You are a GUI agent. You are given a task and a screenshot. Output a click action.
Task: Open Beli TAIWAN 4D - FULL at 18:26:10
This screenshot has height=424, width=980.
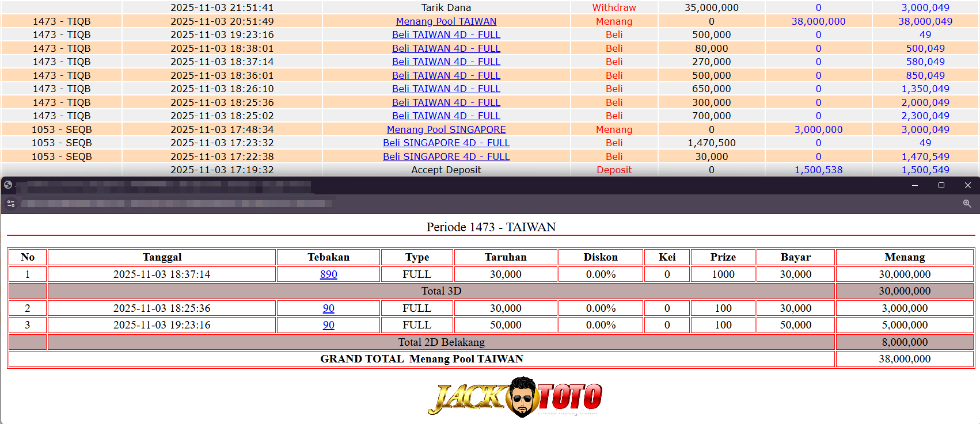pos(446,89)
